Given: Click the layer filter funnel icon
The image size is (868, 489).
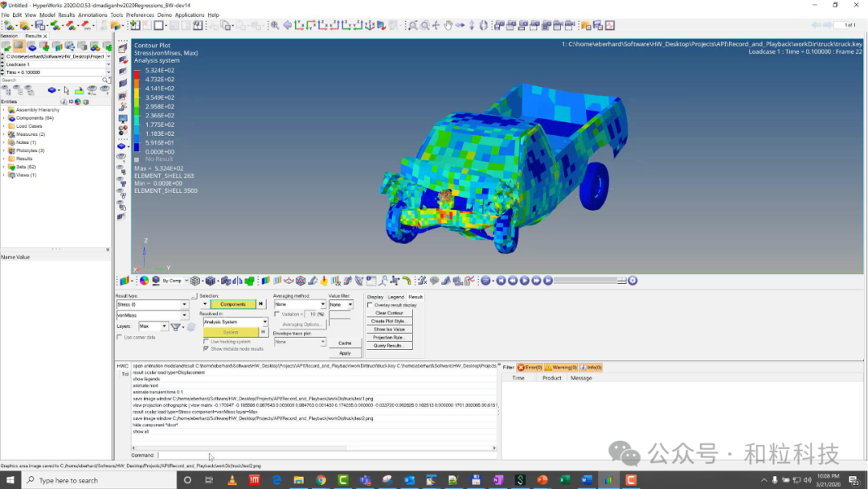Looking at the screenshot, I should click(x=175, y=327).
